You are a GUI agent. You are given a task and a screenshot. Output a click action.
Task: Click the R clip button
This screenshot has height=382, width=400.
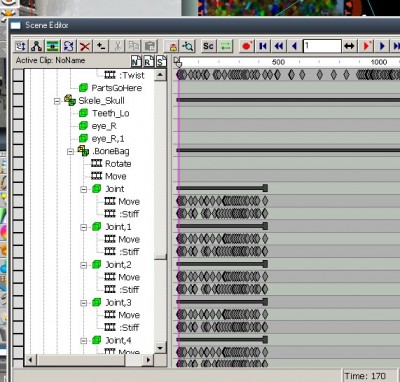click(x=148, y=61)
